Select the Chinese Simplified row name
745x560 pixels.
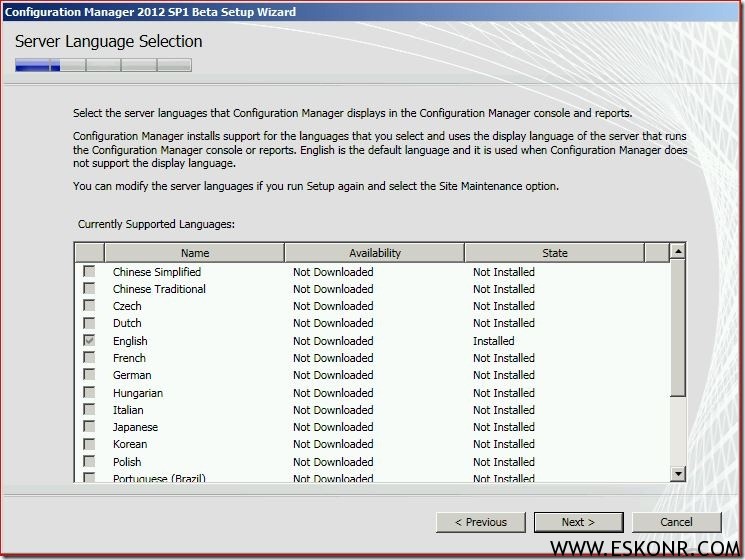tap(157, 272)
